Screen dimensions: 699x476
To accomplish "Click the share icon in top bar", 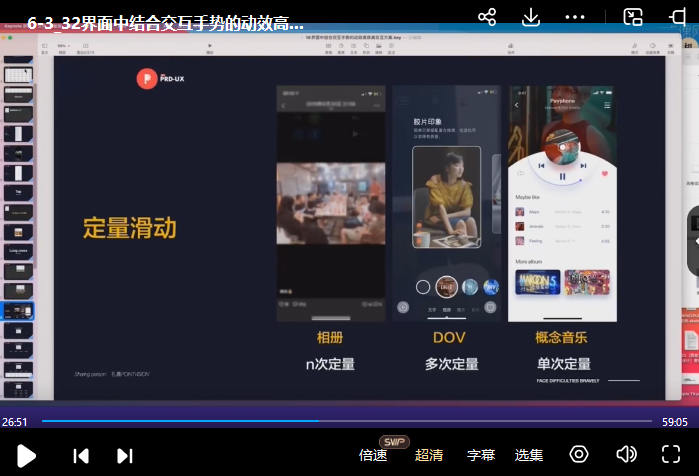I will click(487, 17).
